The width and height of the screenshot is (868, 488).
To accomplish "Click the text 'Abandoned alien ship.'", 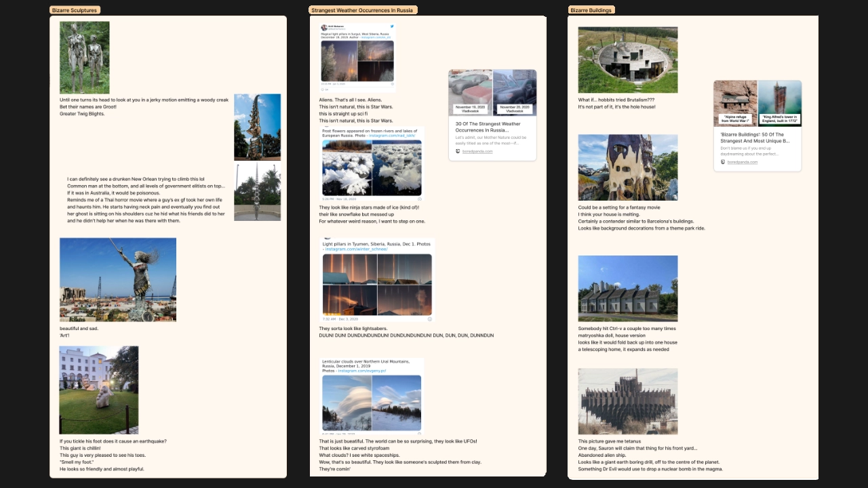I will click(x=601, y=455).
